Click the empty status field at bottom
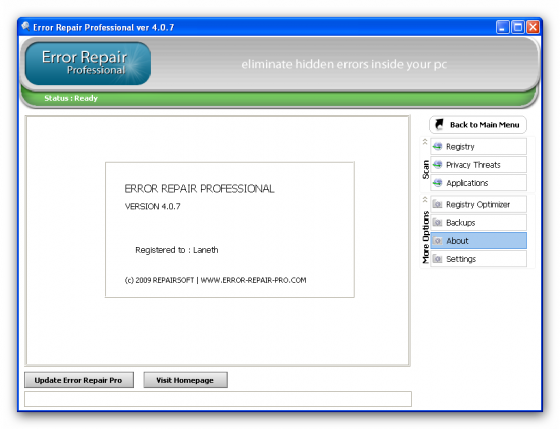Screen dimensions: 560x429 click(218, 399)
